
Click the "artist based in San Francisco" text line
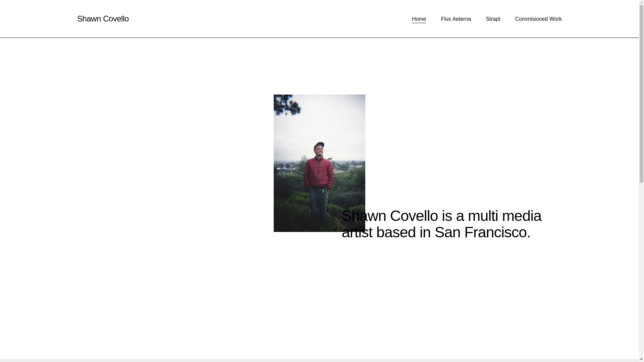click(x=436, y=232)
